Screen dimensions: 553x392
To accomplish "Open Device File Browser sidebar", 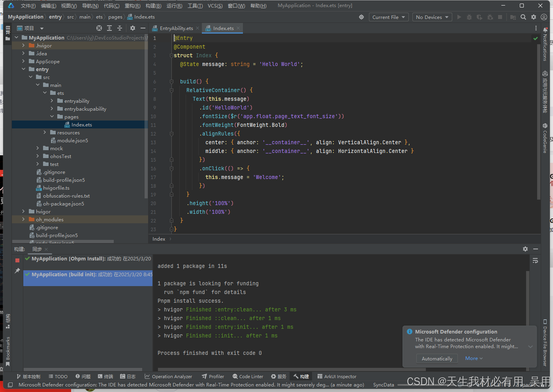I will coord(545,343).
